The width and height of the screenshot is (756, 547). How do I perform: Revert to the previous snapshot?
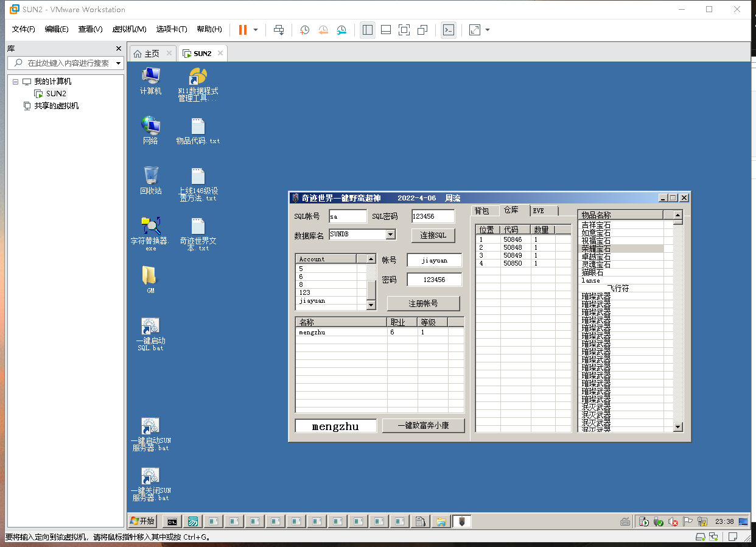tap(323, 30)
